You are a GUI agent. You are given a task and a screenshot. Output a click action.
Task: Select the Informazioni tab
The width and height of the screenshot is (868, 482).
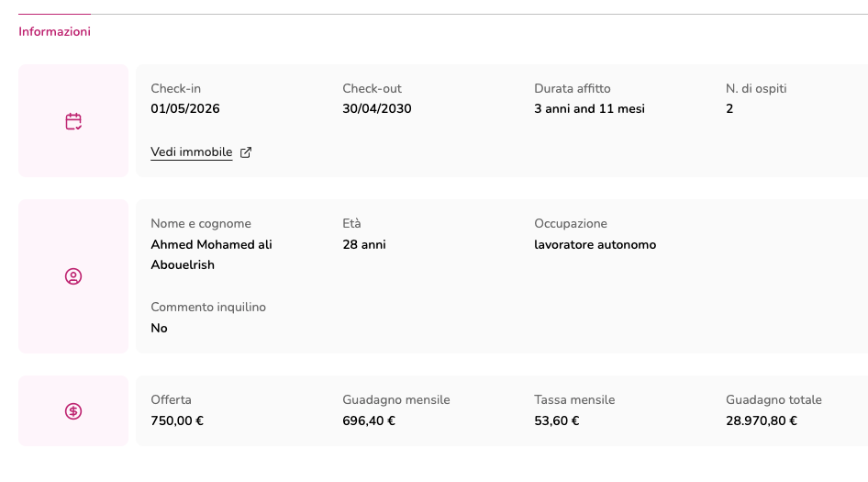pos(54,31)
